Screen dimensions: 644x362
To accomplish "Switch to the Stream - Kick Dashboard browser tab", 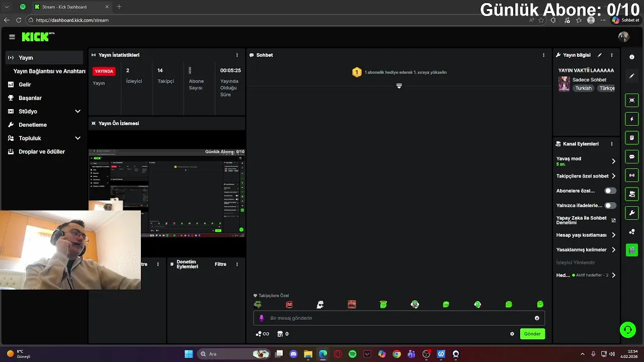I will [72, 7].
